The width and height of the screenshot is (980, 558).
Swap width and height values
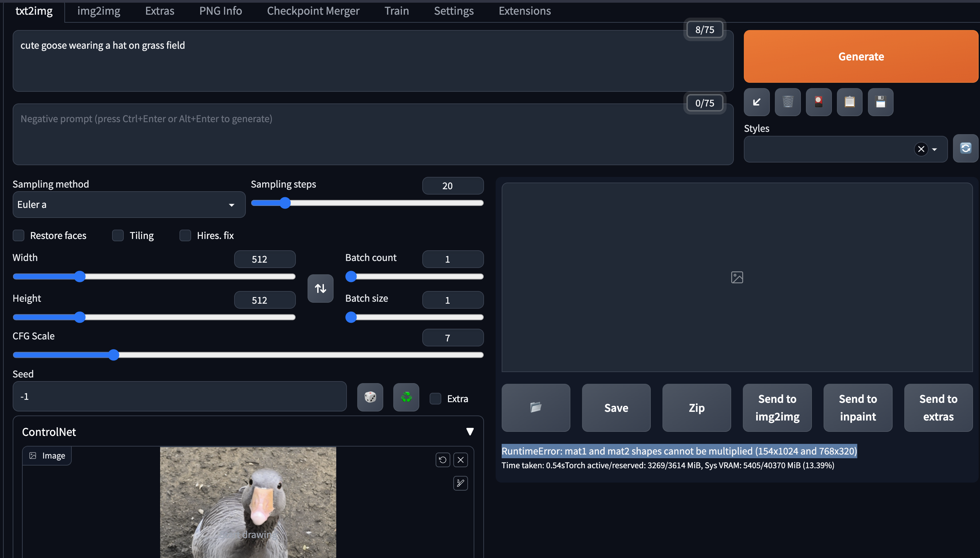pos(320,288)
